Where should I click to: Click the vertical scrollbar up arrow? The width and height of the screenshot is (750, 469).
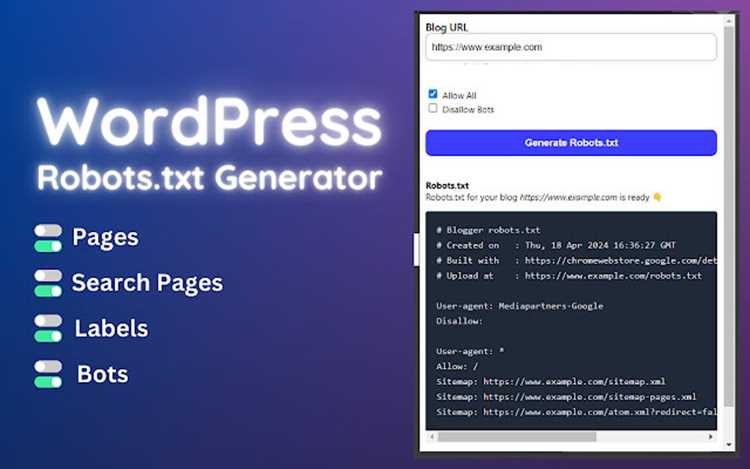728,21
